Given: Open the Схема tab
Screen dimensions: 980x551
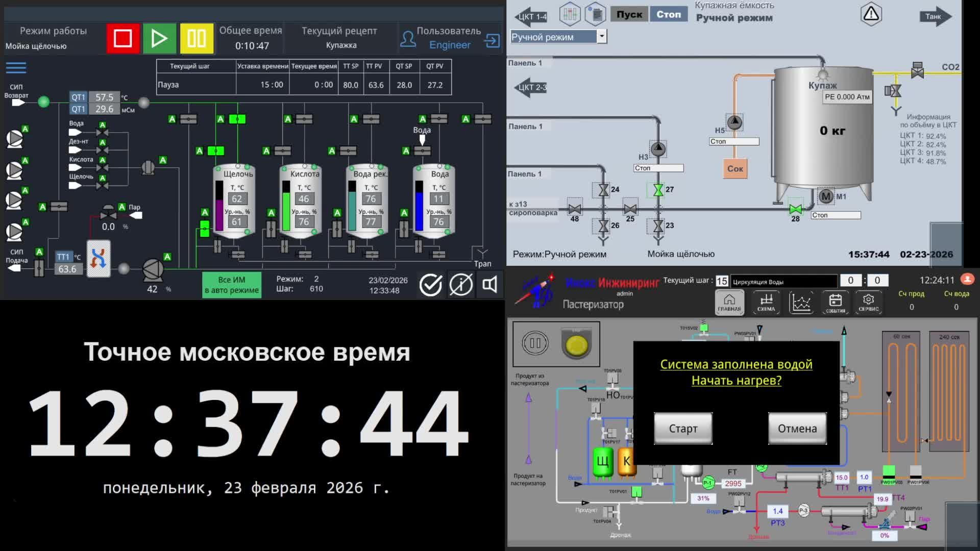Looking at the screenshot, I should point(766,302).
